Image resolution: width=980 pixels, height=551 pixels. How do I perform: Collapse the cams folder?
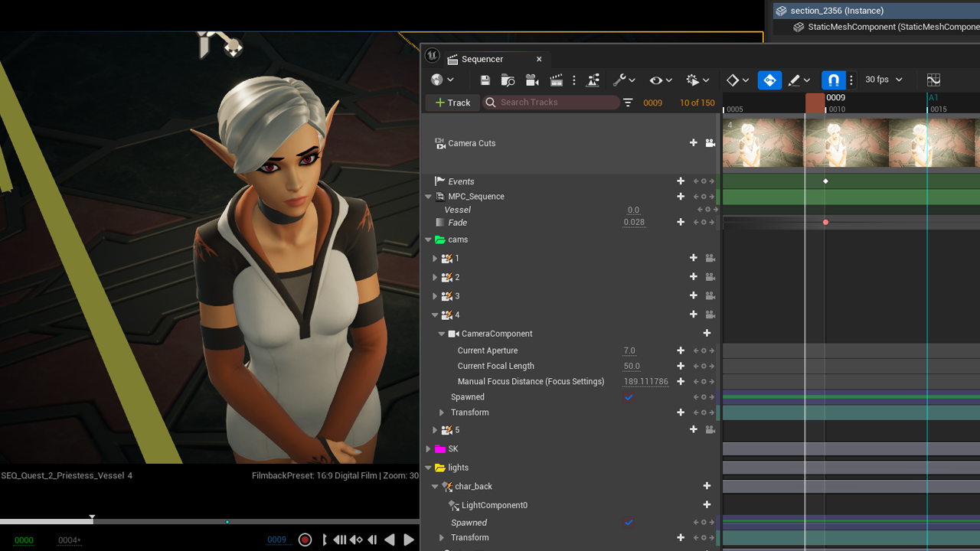(x=429, y=240)
